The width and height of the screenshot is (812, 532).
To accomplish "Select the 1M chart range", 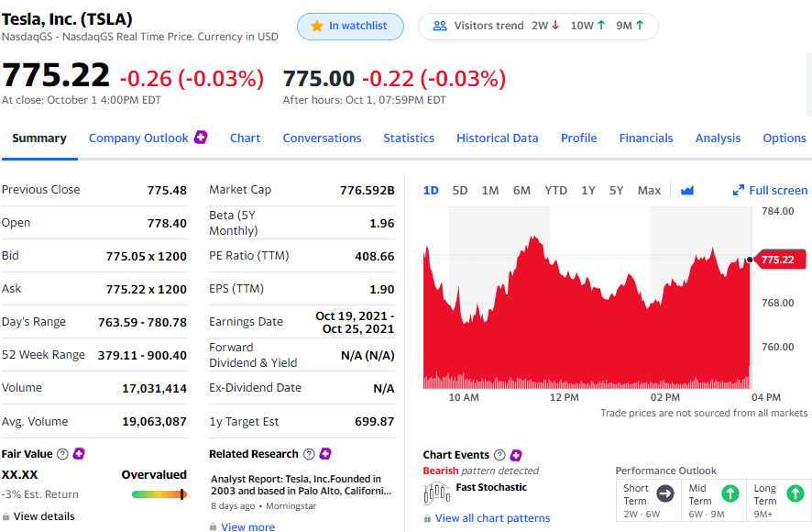I will click(490, 190).
